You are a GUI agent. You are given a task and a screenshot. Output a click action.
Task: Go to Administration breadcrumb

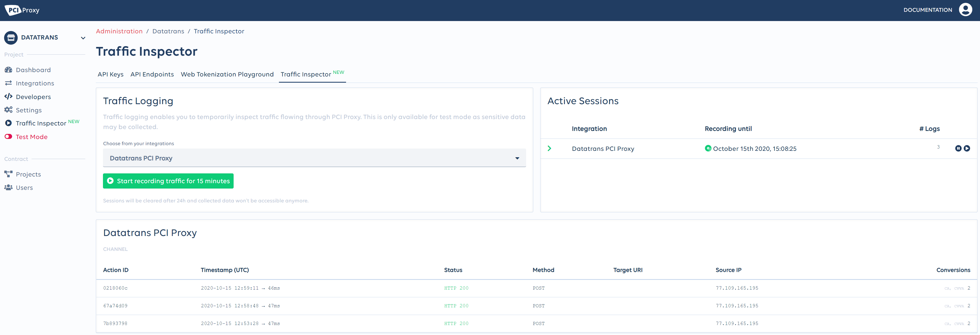click(119, 31)
